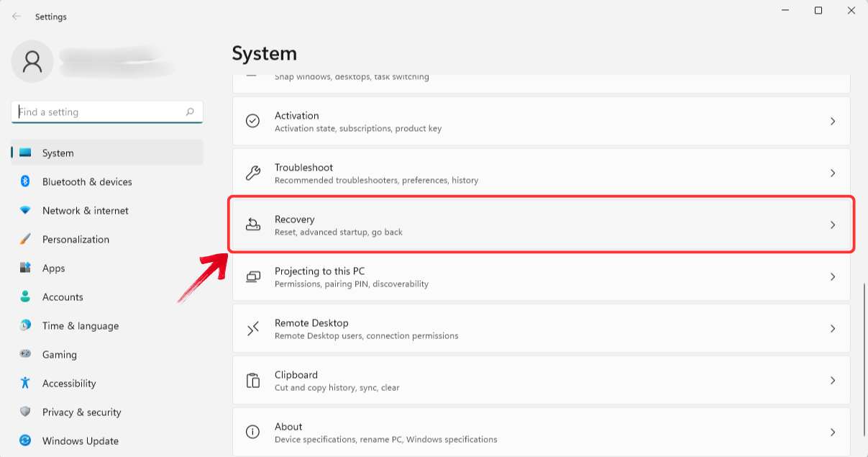Screen dimensions: 868x457
Task: Select the Personalization brush icon
Action: 27,239
